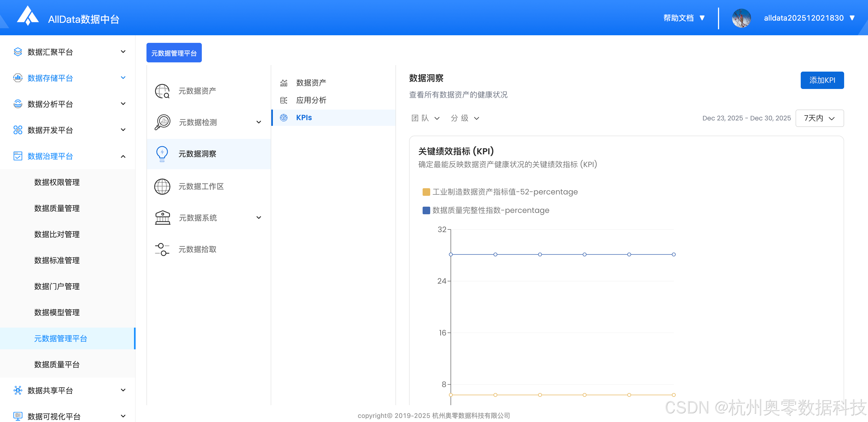The image size is (868, 422).
Task: Open the 数据质量管理 sidebar item
Action: pyautogui.click(x=57, y=209)
